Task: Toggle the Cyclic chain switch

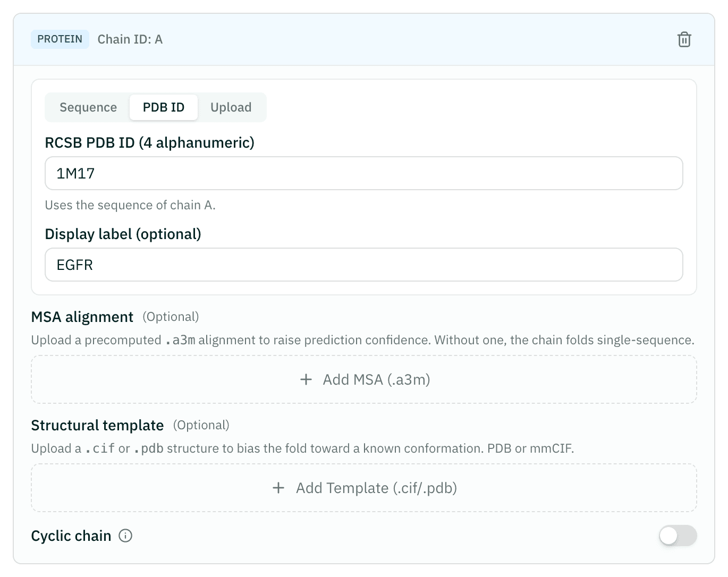Action: [x=678, y=536]
